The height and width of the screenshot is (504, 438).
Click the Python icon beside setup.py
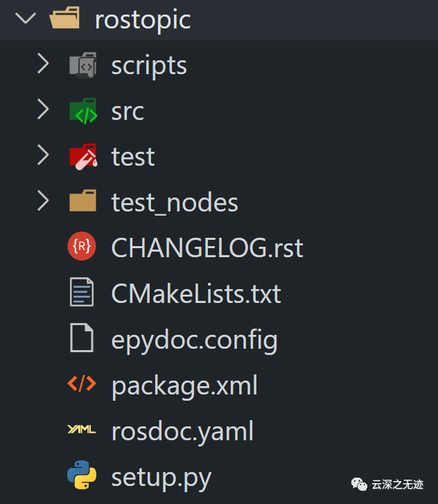coord(82,476)
